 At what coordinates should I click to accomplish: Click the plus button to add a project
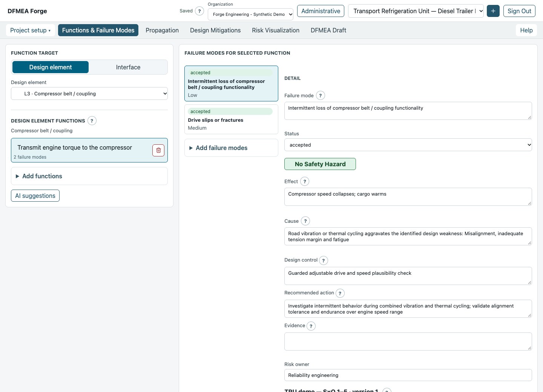point(493,11)
